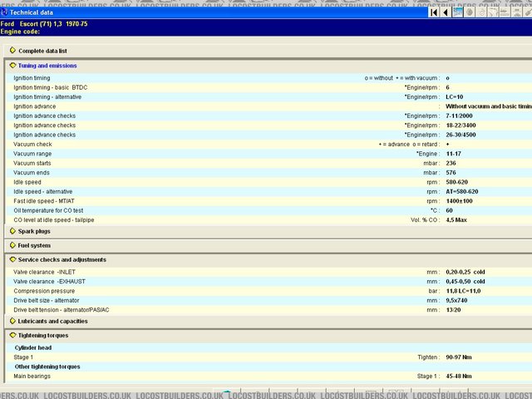This screenshot has height=399, width=532.
Task: Click the go-to-first arrow with bar in toolbar
Action: click(434, 12)
